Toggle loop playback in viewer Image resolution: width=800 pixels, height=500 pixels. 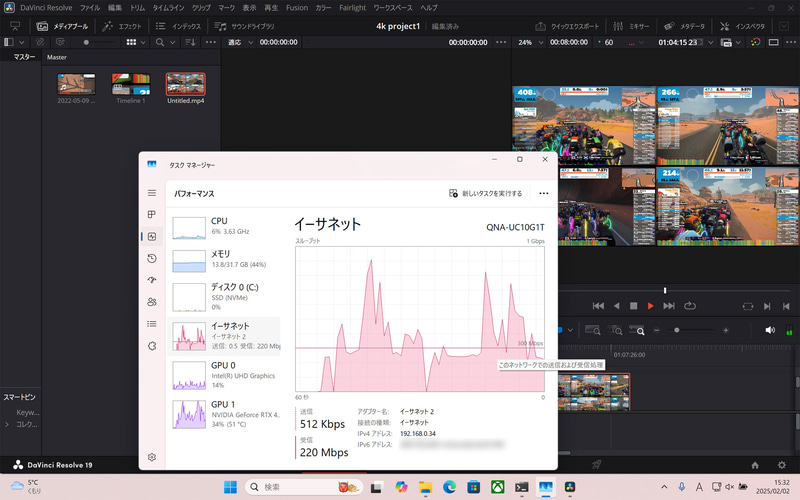tap(690, 306)
